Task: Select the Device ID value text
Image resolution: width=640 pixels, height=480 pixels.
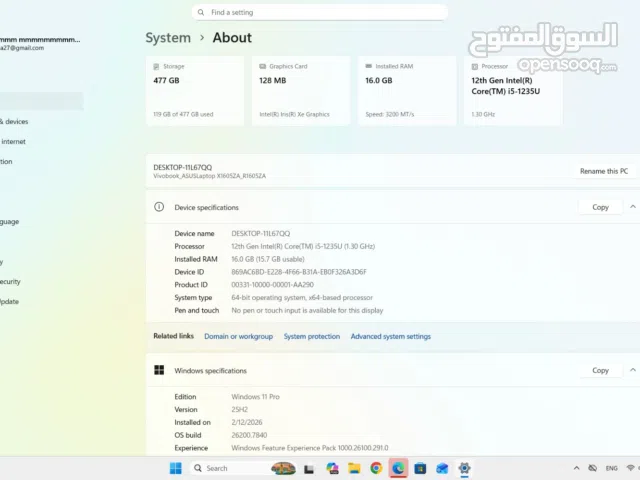Action: [x=299, y=272]
